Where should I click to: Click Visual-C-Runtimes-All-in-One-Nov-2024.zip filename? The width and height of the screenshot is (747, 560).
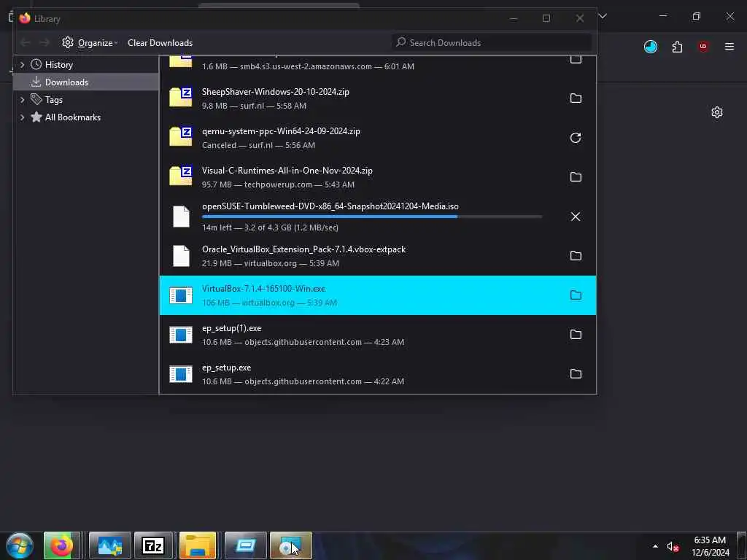coord(287,171)
